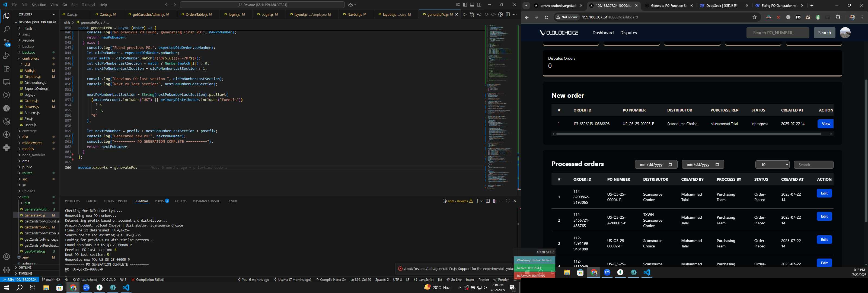Switch to DEBUG CONSOLE panel tab
This screenshot has width=868, height=293.
click(116, 201)
